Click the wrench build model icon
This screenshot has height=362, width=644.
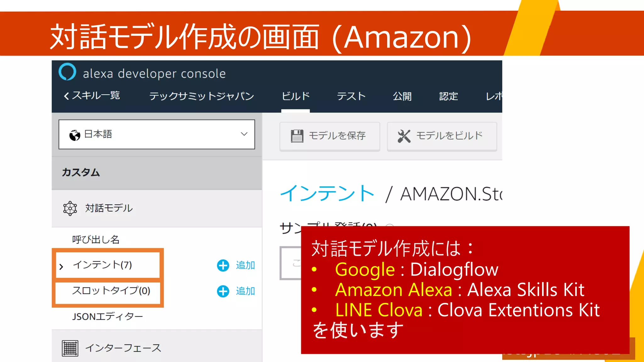(404, 136)
